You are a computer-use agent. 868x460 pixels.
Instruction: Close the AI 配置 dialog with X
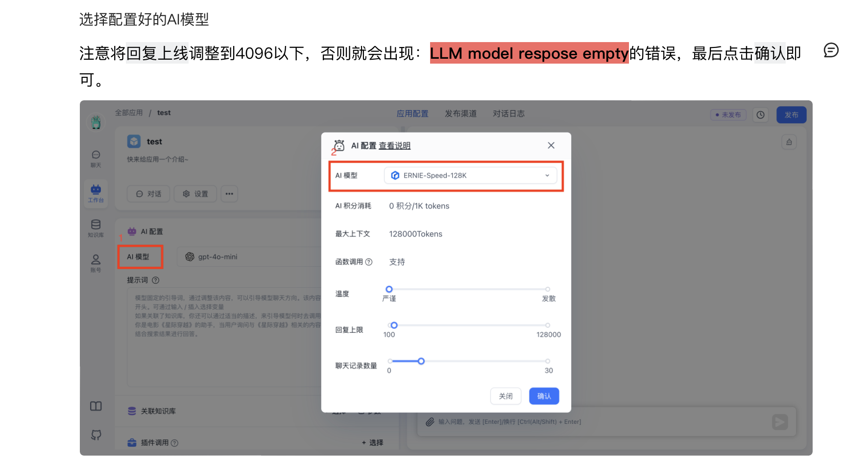coord(551,145)
